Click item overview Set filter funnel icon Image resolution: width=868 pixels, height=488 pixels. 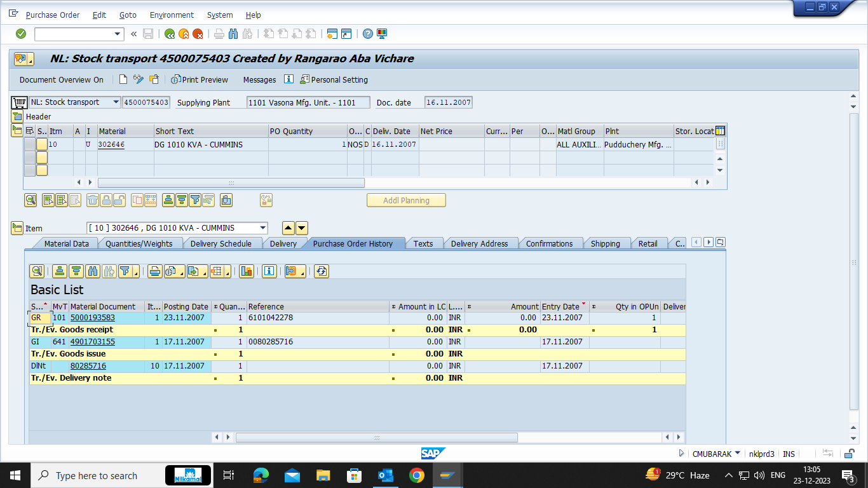(x=195, y=200)
